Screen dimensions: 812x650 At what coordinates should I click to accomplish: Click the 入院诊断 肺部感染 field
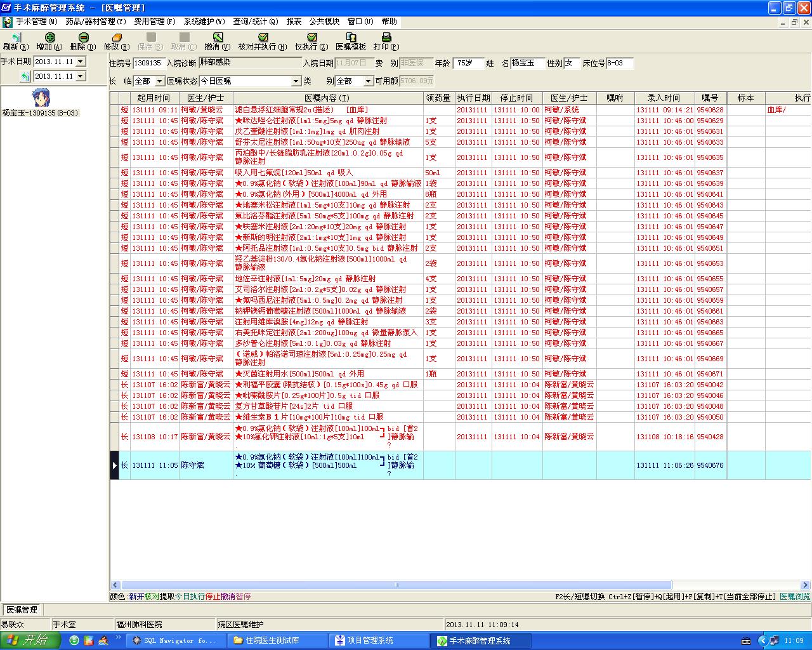click(x=250, y=63)
